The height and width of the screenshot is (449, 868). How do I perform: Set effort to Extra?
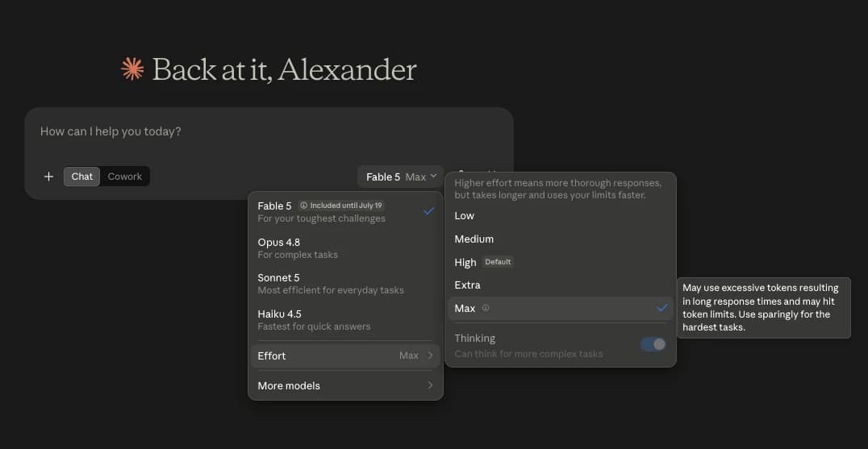point(560,285)
